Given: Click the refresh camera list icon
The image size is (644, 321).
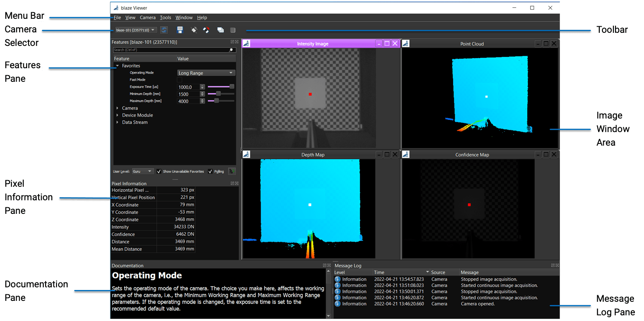Looking at the screenshot, I should 164,30.
